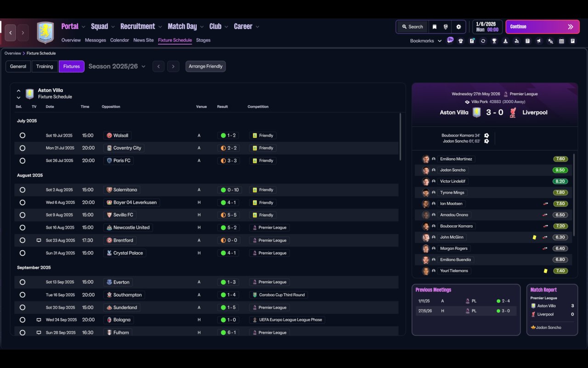Click the fixture list vertical scrollbar
The width and height of the screenshot is (588, 368).
[401, 137]
